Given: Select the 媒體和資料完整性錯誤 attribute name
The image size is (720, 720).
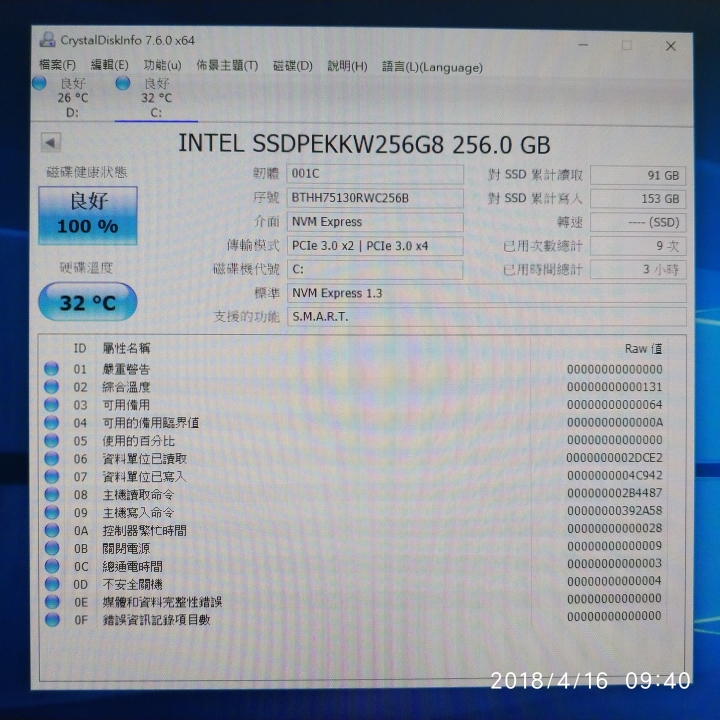Looking at the screenshot, I should click(x=163, y=602).
